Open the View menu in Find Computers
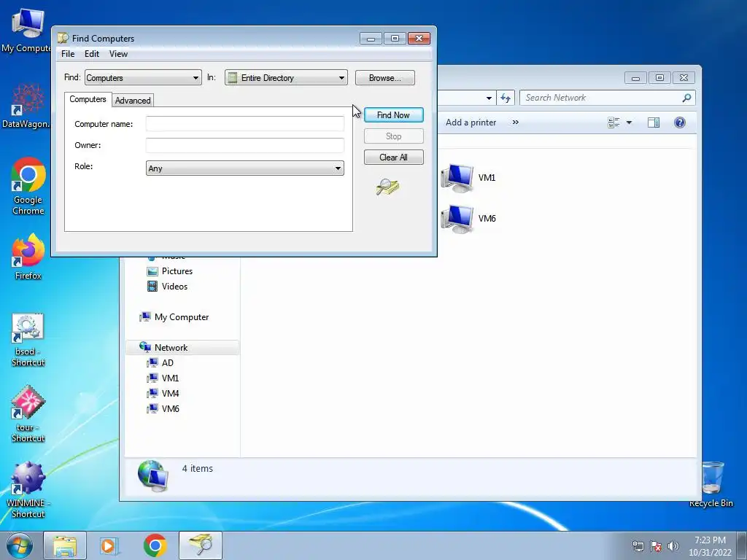Viewport: 747px width, 560px height. point(118,54)
